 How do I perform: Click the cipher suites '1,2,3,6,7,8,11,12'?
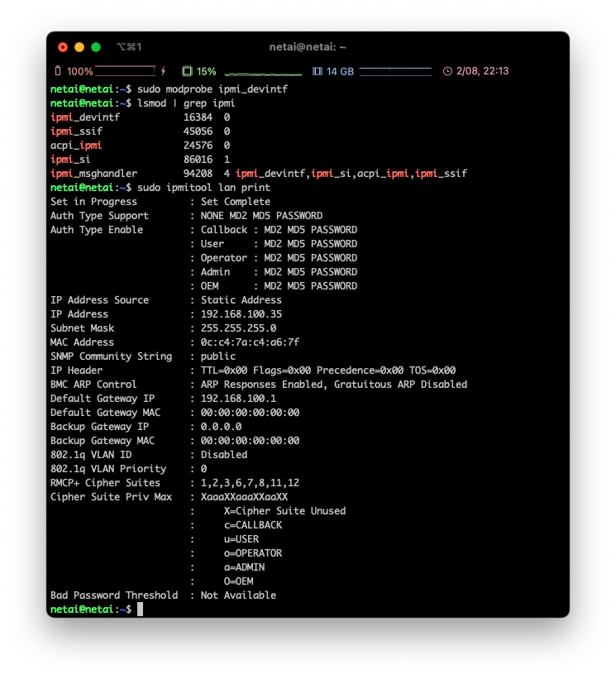(x=250, y=483)
